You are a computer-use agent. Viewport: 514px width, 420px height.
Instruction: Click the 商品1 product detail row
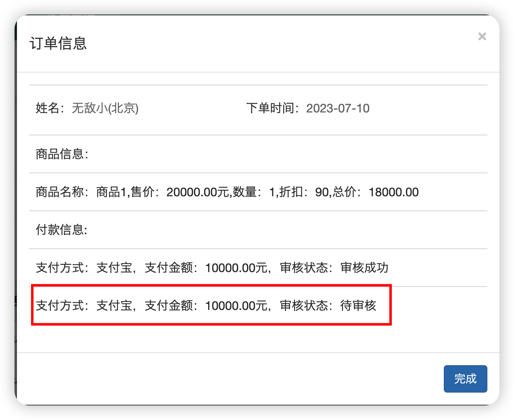258,192
